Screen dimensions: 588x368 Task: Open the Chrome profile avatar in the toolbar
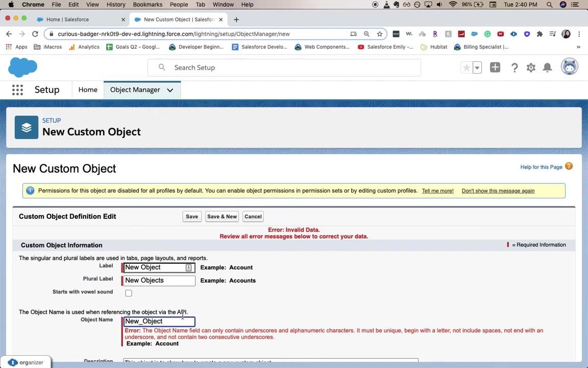pyautogui.click(x=566, y=34)
